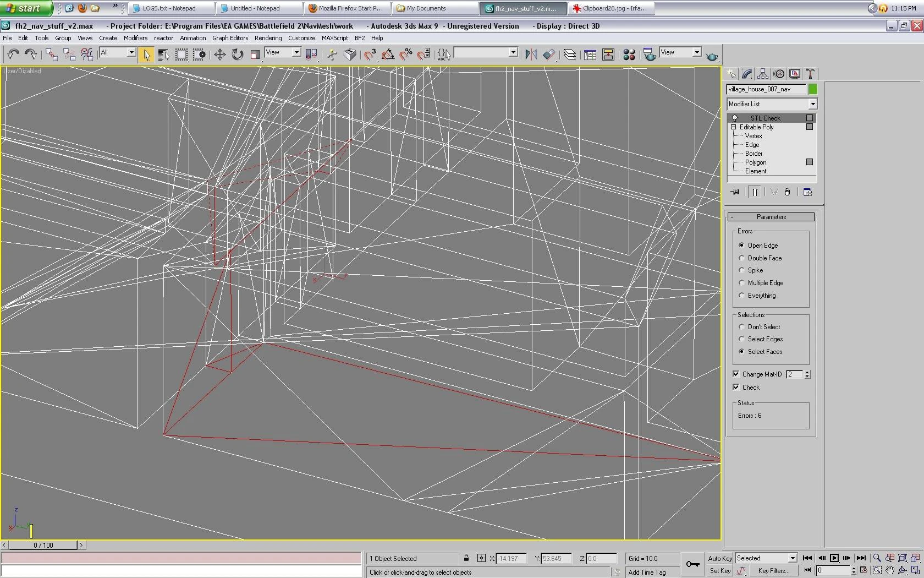924x578 pixels.
Task: Click the green object color swatch
Action: point(813,89)
